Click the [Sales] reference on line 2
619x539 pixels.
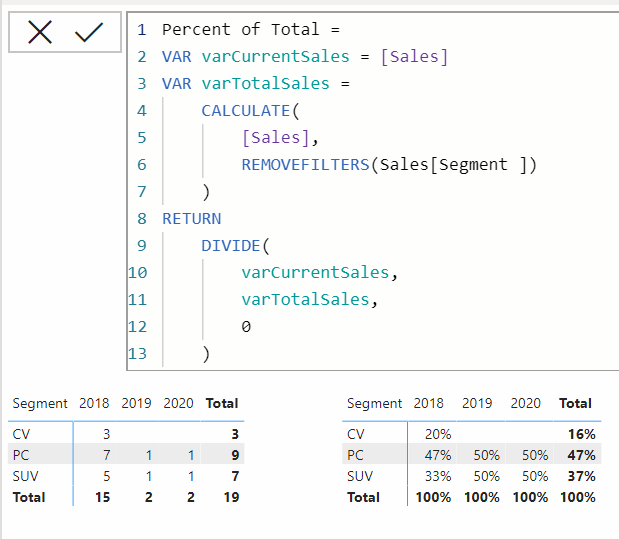(x=414, y=56)
